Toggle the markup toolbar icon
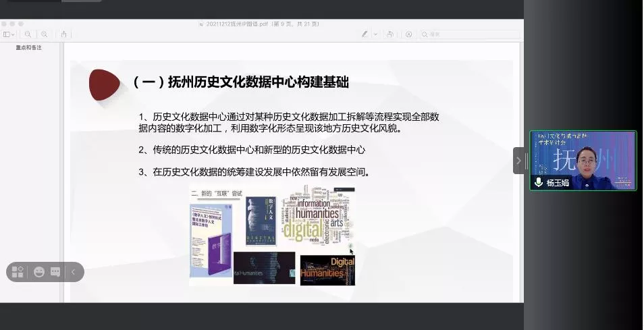 (x=408, y=34)
